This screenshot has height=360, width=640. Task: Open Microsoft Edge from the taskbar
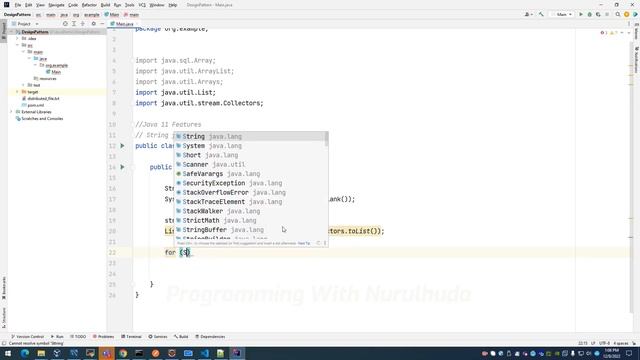click(24, 353)
